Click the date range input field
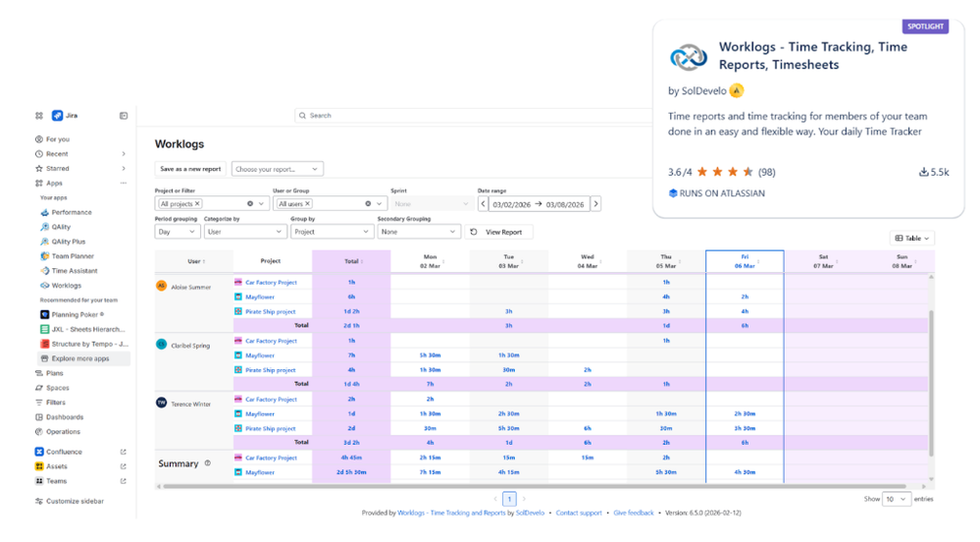The height and width of the screenshot is (542, 980). pos(539,204)
